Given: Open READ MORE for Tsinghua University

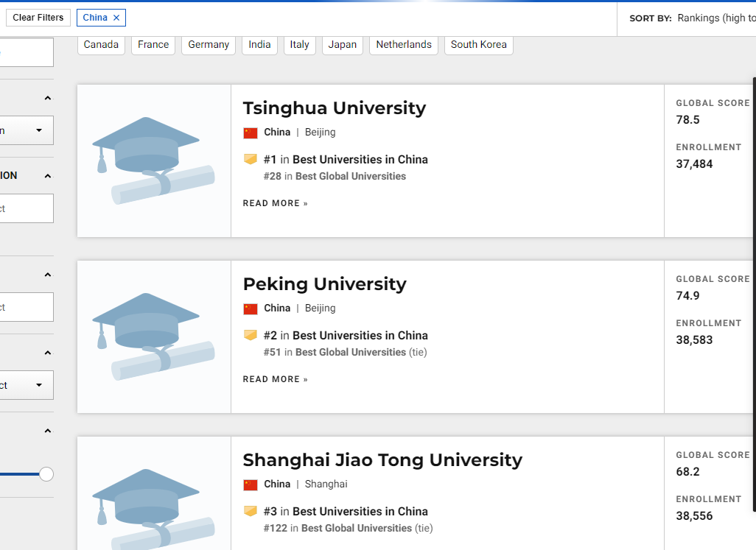Looking at the screenshot, I should pos(275,202).
